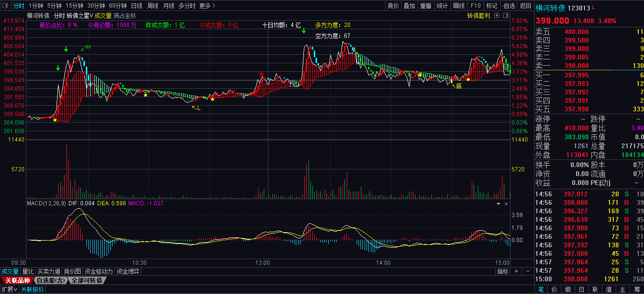The image size is (644, 294).
Task: Click 重播 replay button
Action: coord(426,6)
